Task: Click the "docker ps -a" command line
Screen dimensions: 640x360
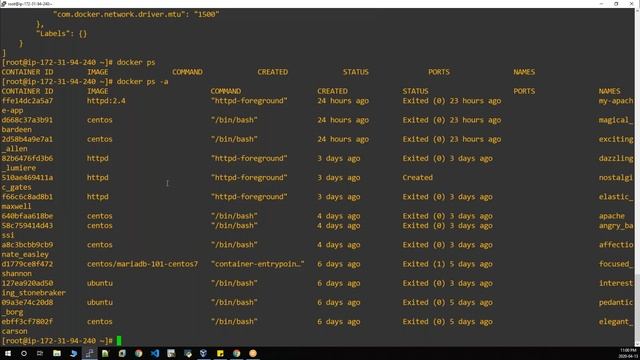Action: pos(142,82)
